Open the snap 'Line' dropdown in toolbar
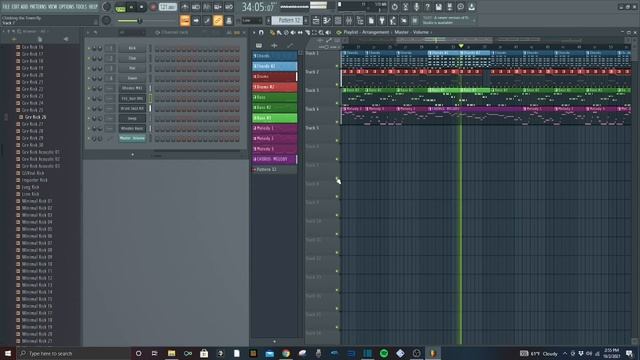Screen dimensions: 640x360 point(252,20)
